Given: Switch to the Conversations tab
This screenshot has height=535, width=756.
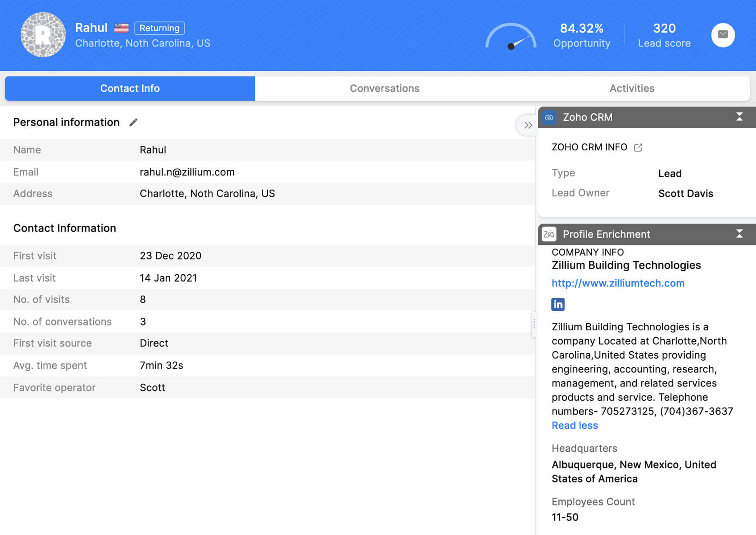Looking at the screenshot, I should coord(385,88).
